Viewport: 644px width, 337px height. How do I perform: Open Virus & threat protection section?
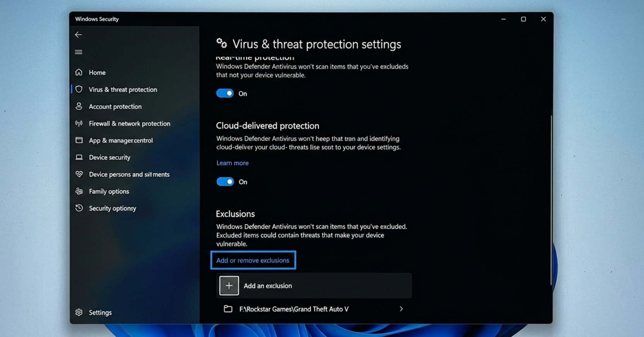[123, 89]
